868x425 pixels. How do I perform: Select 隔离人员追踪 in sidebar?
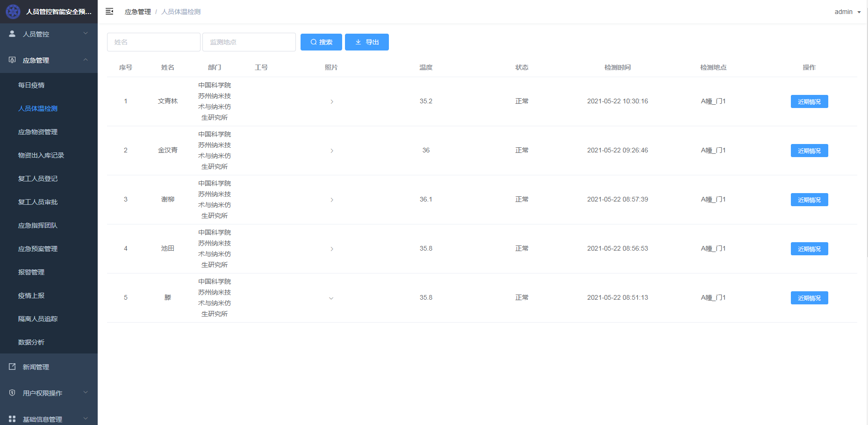(38, 319)
